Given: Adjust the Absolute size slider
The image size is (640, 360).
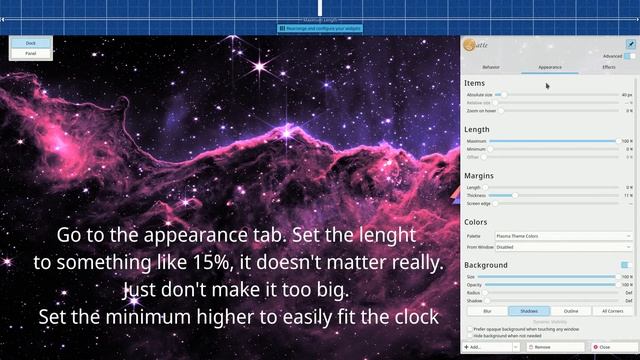Looking at the screenshot, I should pos(557,95).
